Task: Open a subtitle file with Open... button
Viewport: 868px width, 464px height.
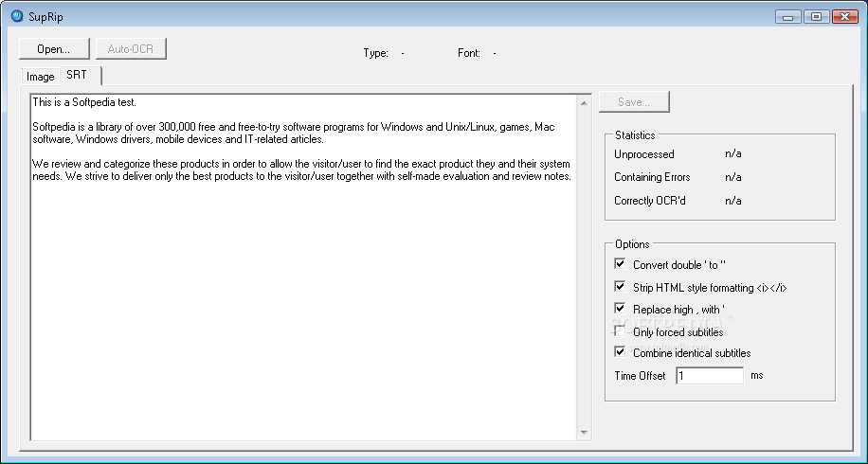Action: (x=54, y=48)
